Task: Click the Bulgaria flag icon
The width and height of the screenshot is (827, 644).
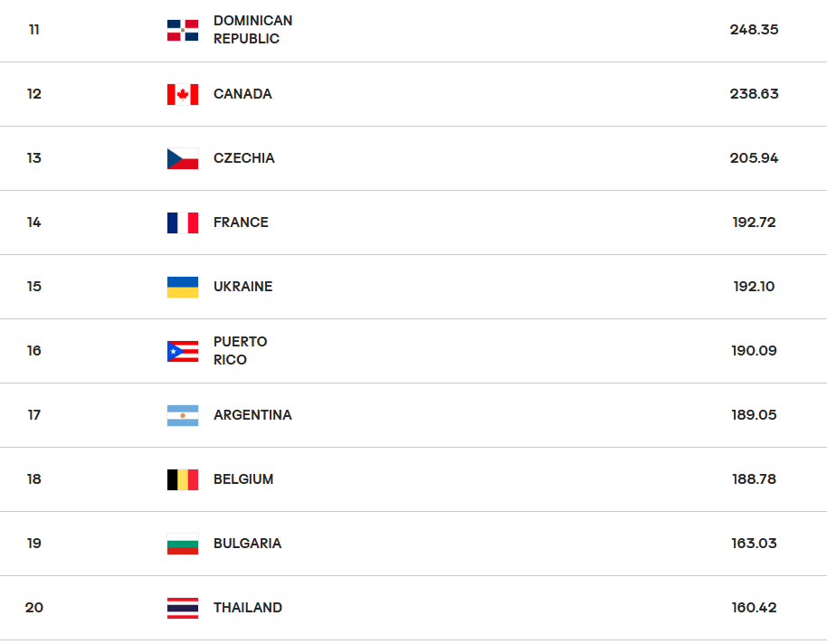Action: click(x=183, y=544)
